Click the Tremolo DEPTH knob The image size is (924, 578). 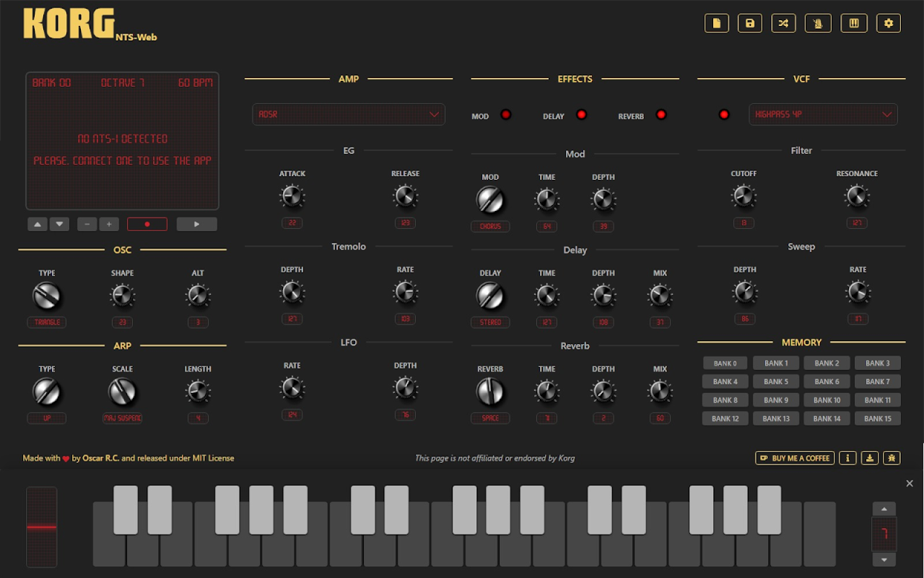[x=292, y=293]
